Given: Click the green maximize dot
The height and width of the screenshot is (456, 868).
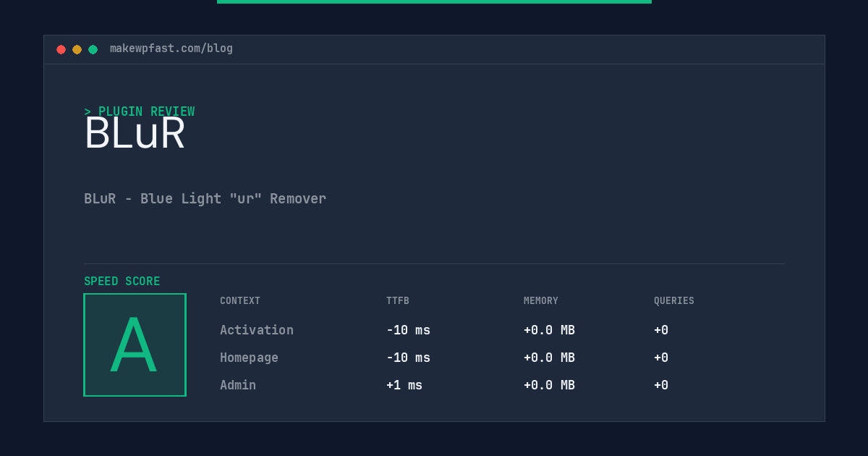Looking at the screenshot, I should click(x=93, y=49).
